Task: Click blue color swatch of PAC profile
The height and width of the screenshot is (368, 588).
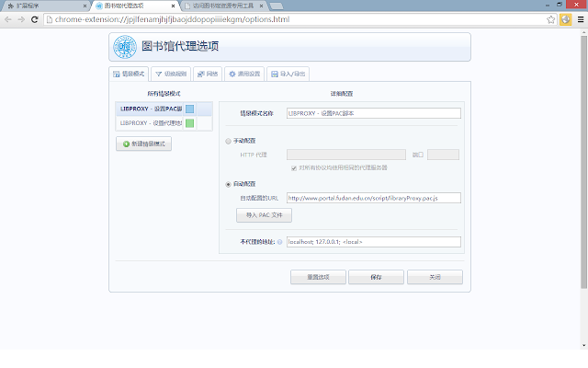Action: coord(190,109)
